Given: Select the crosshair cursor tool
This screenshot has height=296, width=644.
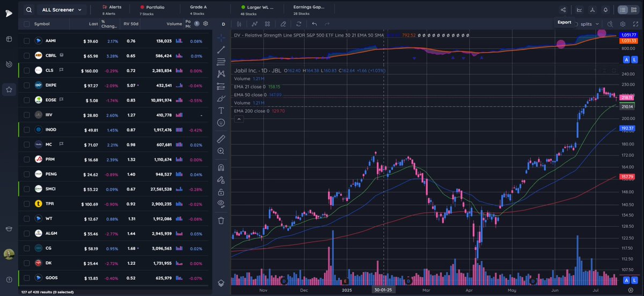Looking at the screenshot, I should click(221, 38).
